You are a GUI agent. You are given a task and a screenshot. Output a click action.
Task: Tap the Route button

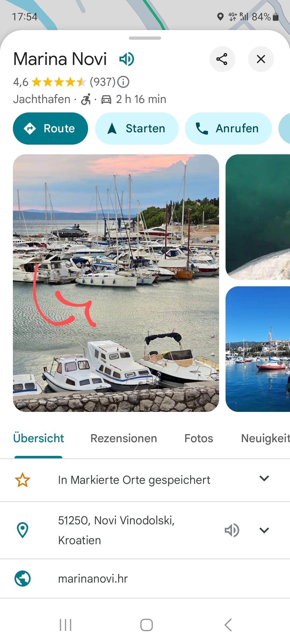point(50,129)
